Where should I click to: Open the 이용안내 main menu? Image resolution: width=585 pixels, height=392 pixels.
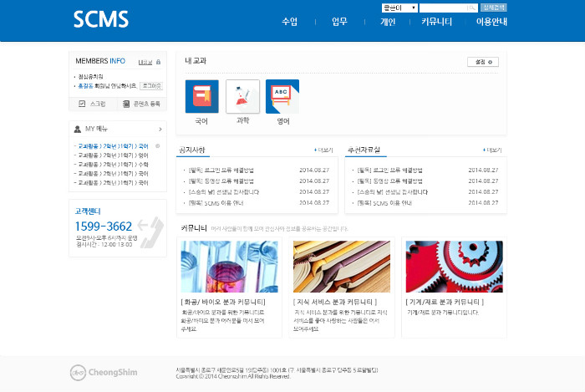(491, 22)
